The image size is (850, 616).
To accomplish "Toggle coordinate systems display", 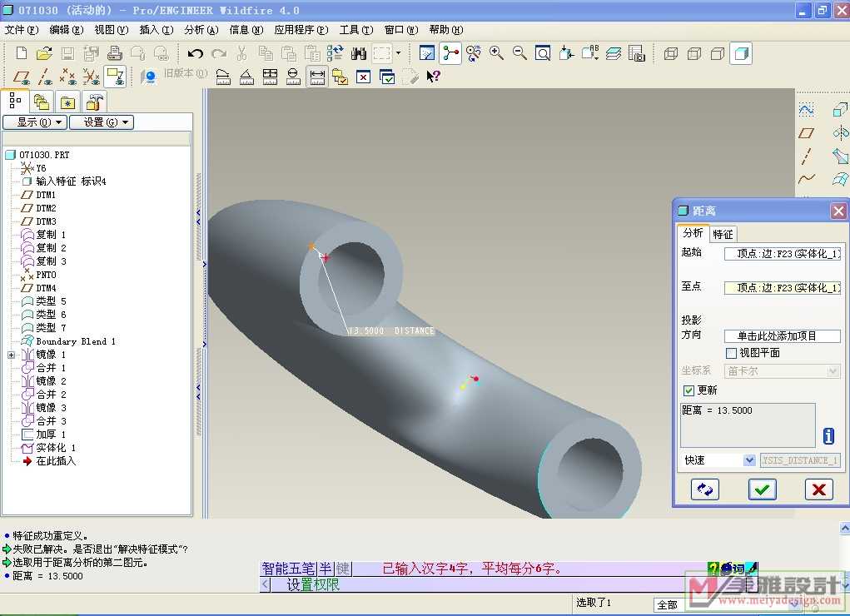I will (91, 77).
